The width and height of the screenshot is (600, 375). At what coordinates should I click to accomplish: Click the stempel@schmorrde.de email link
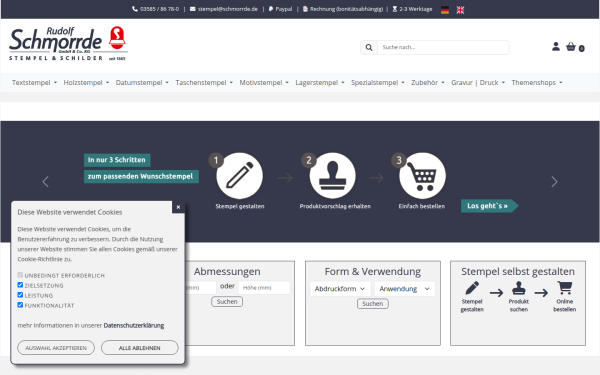click(x=228, y=9)
